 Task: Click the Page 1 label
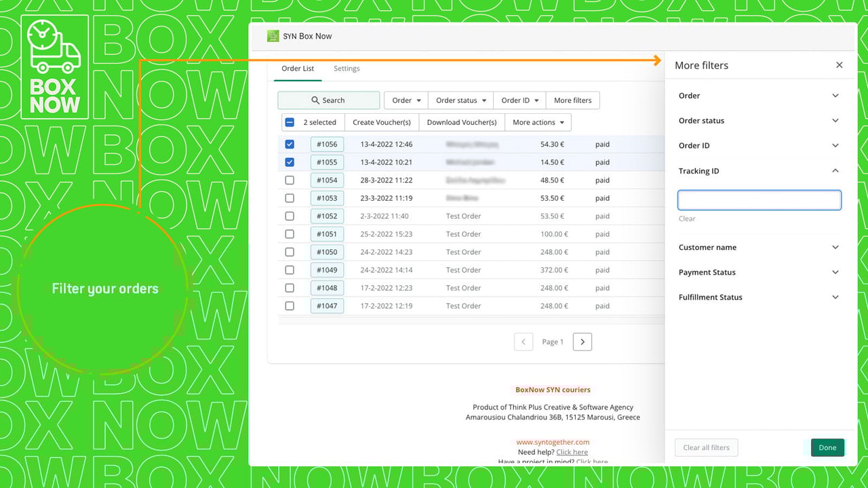(x=553, y=342)
